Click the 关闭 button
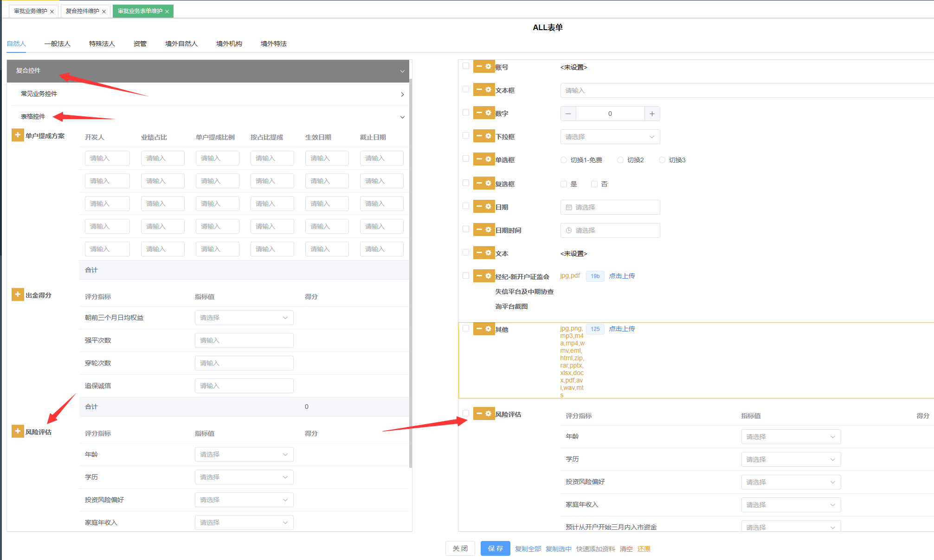The height and width of the screenshot is (560, 934). tap(460, 548)
